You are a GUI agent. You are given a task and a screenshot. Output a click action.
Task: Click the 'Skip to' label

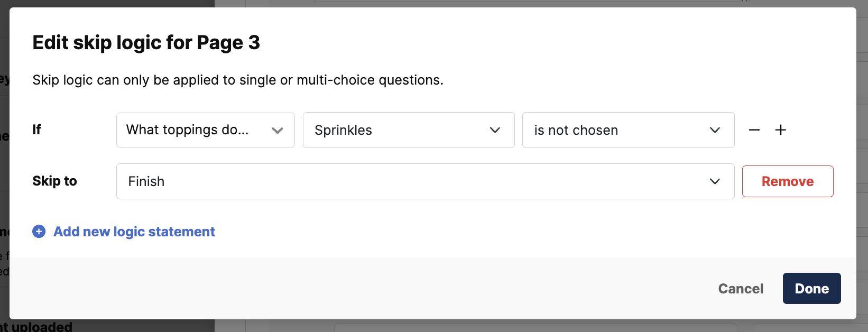pos(55,181)
